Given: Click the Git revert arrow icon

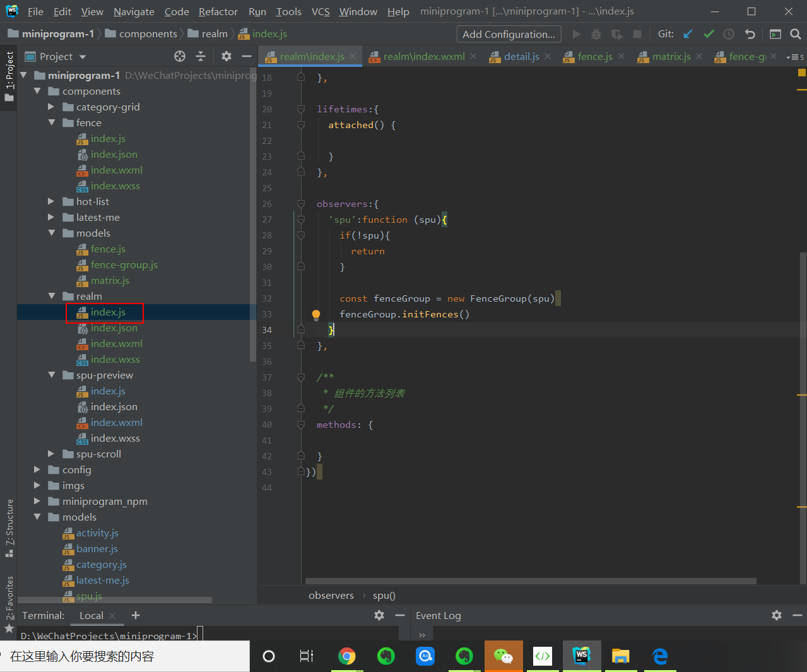Looking at the screenshot, I should 750,34.
